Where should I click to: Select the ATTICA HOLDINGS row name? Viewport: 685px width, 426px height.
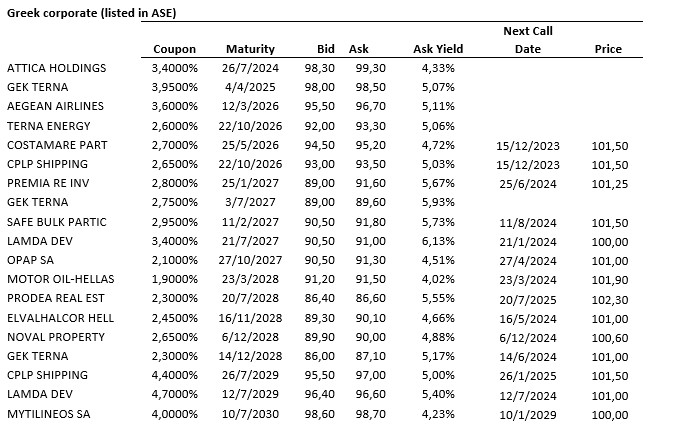tap(55, 68)
